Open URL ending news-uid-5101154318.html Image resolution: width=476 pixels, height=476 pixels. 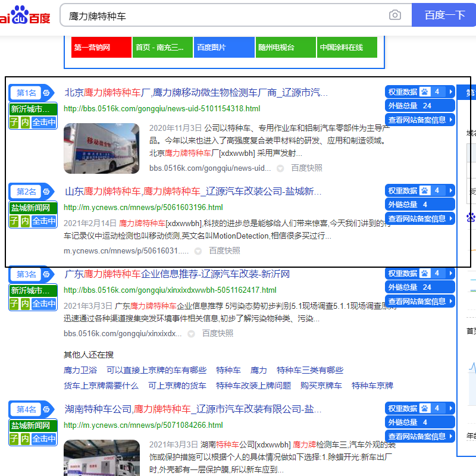click(x=162, y=109)
